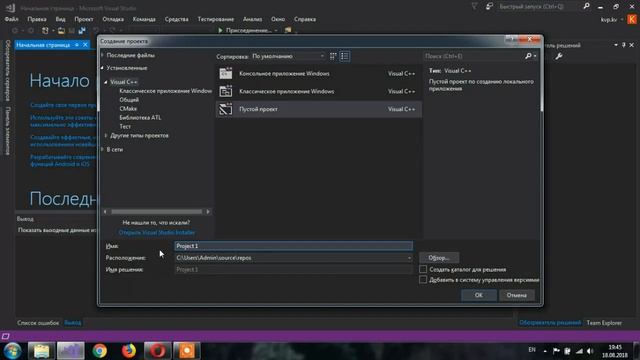Viewport: 640px width, 360px height.
Task: Open Firefox from the taskbar
Action: (x=129, y=351)
